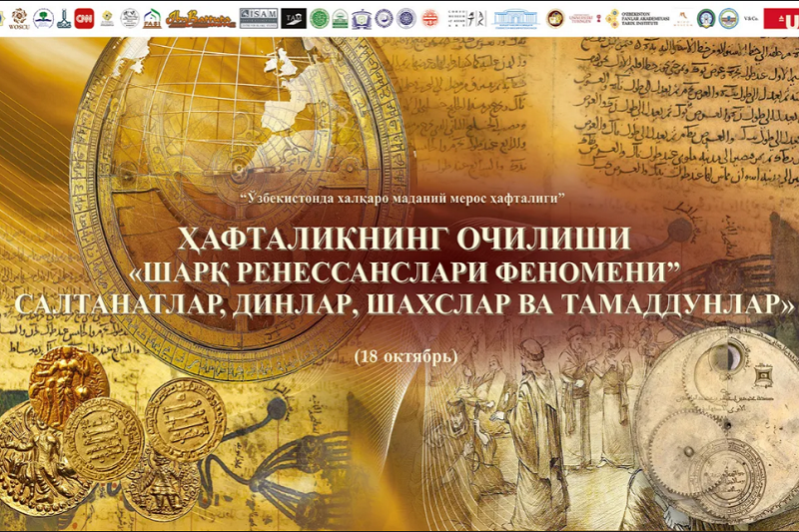Click the black TAD logo

point(295,18)
